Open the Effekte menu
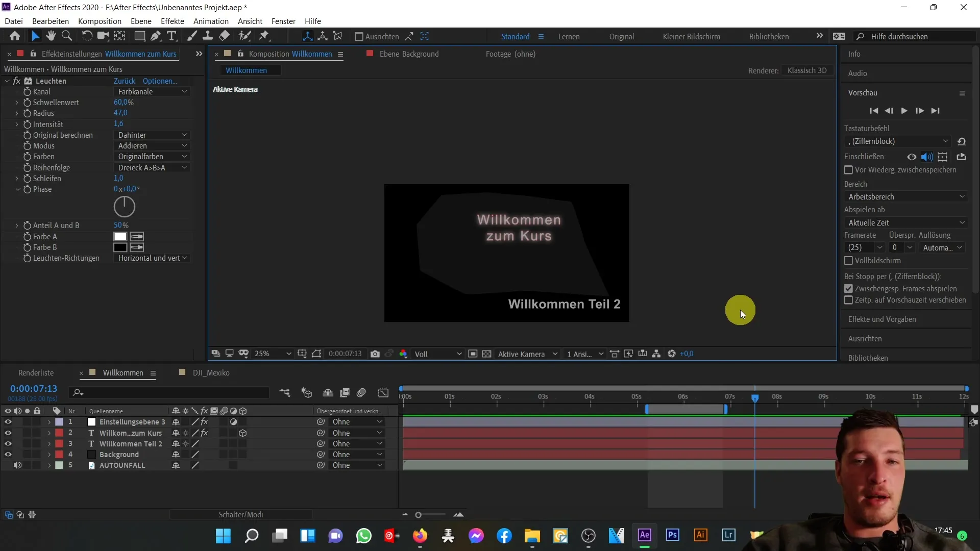The height and width of the screenshot is (551, 980). [x=173, y=21]
